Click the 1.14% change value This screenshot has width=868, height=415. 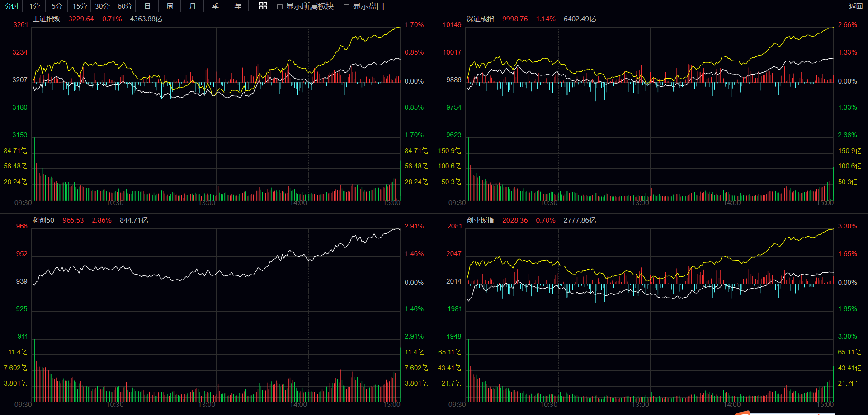tap(546, 19)
